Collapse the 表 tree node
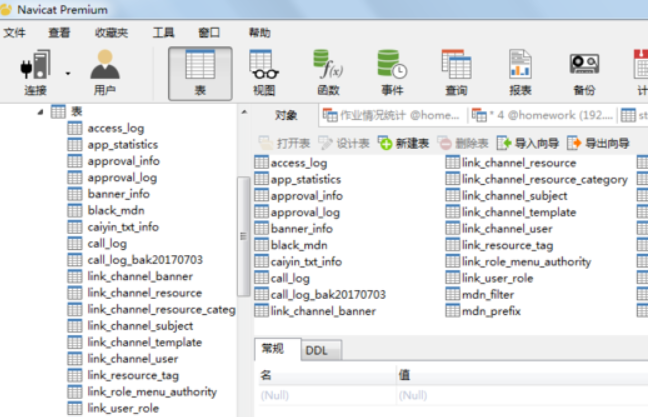 coord(40,112)
